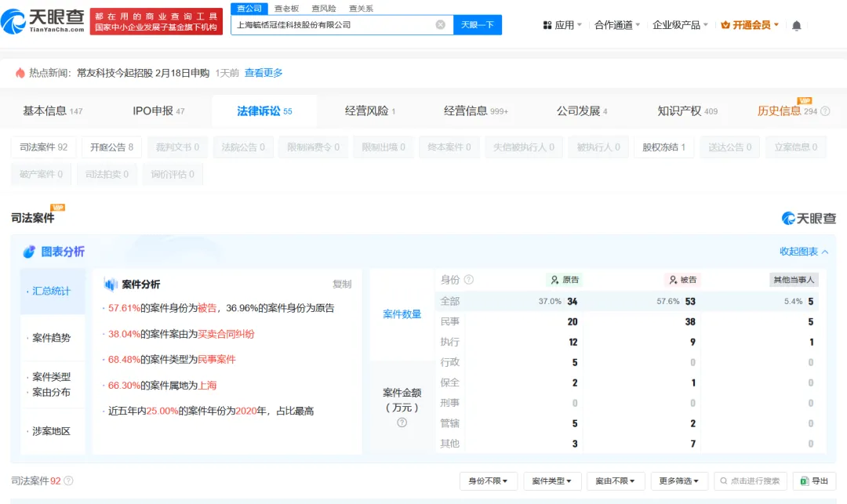The height and width of the screenshot is (504, 847).
Task: Select the 开庭公告 8 sub-tab
Action: coord(112,147)
